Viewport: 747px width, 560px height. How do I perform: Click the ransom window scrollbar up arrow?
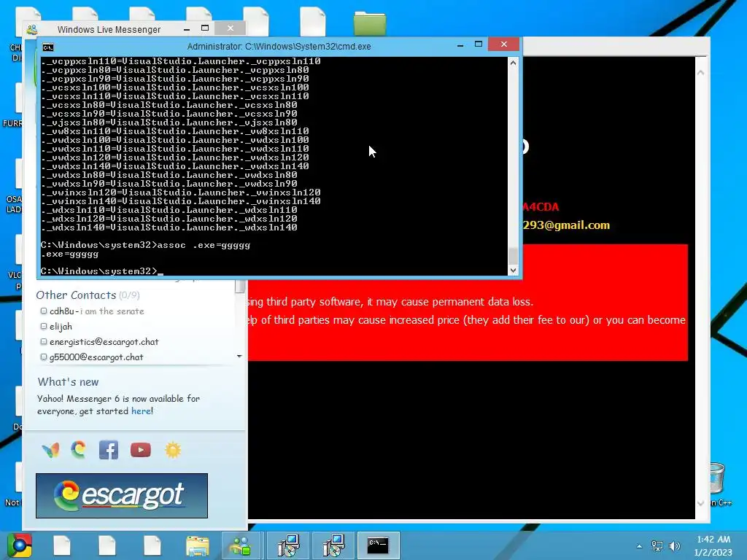click(x=700, y=73)
